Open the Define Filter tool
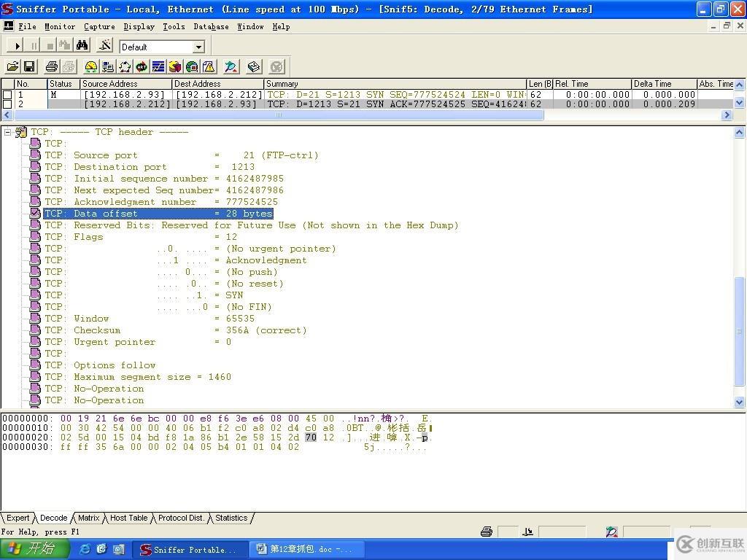747x560 pixels. pyautogui.click(x=105, y=46)
